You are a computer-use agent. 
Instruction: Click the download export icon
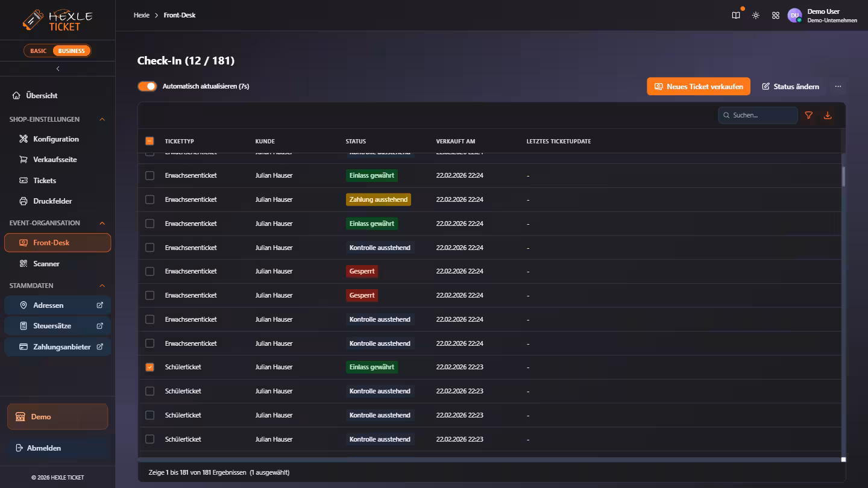click(828, 115)
